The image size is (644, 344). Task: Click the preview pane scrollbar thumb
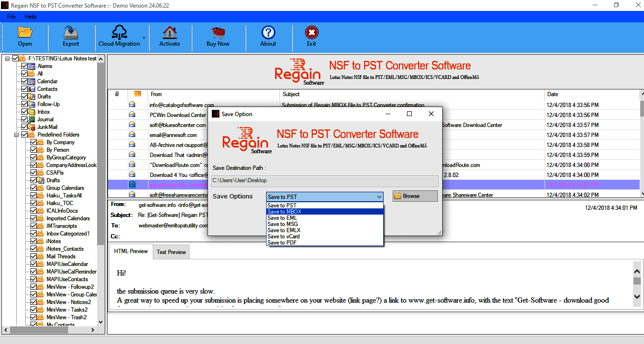637,281
